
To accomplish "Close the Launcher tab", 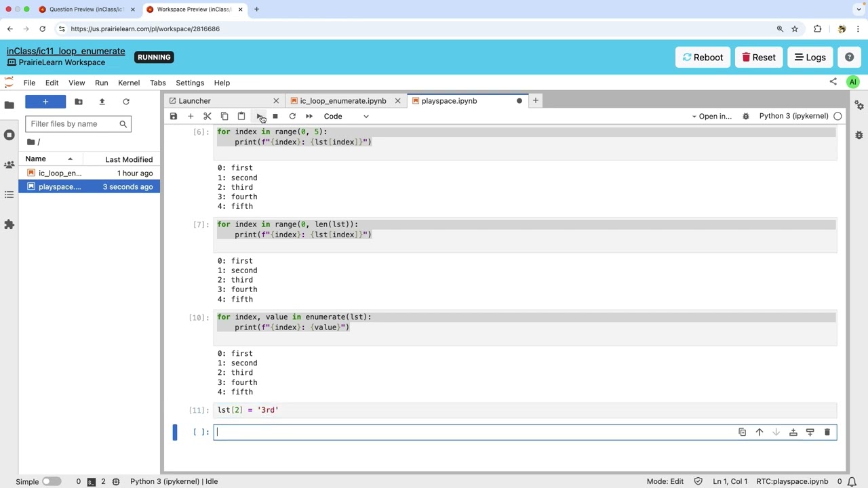I will coord(276,101).
